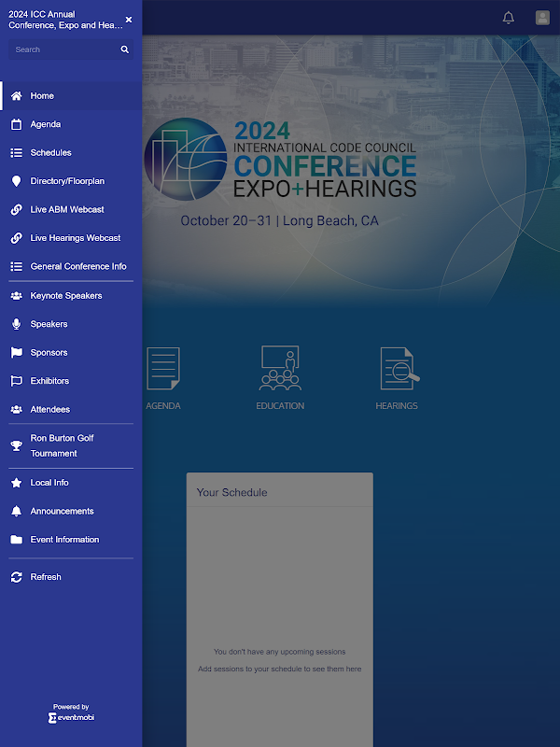Click the trophy icon for Golf Tournament
The height and width of the screenshot is (747, 560).
pyautogui.click(x=16, y=446)
